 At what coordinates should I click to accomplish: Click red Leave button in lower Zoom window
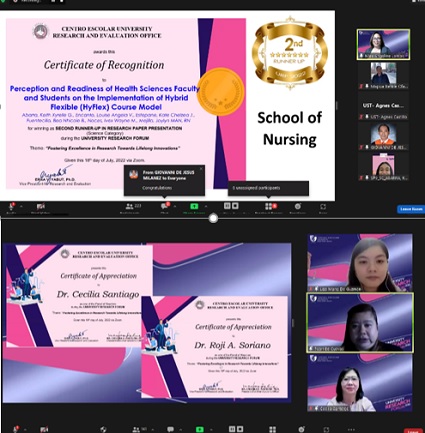coord(413,431)
